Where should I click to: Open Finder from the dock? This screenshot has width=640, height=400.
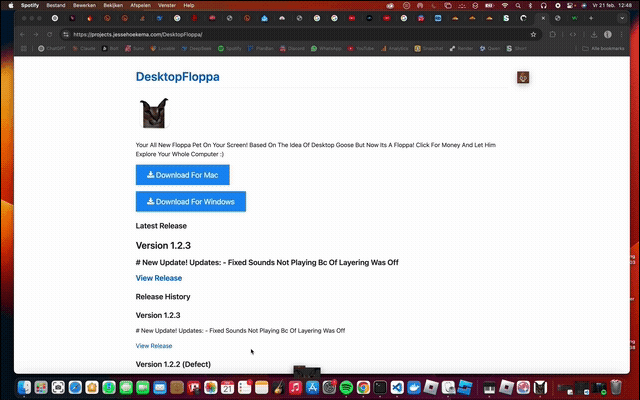coord(24,387)
